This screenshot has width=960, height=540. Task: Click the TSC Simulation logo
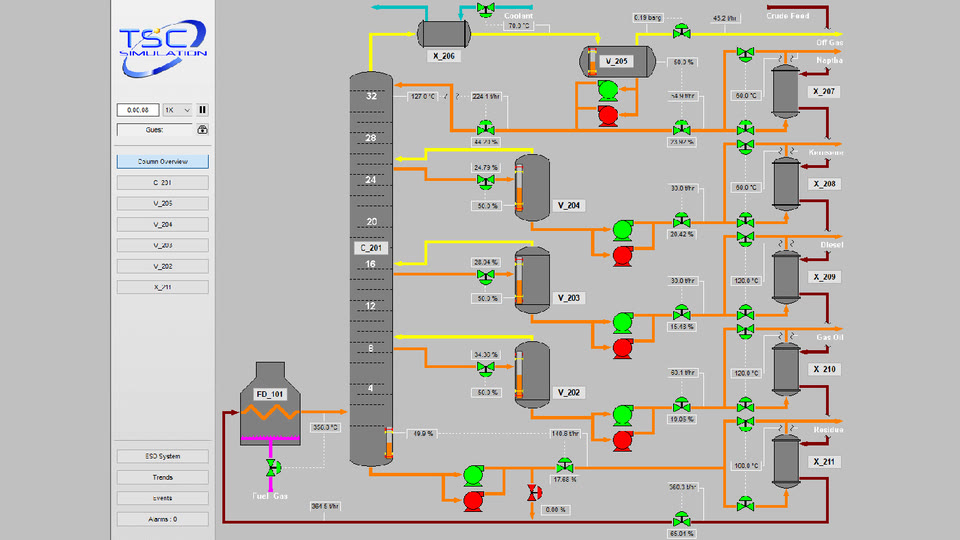tap(163, 48)
